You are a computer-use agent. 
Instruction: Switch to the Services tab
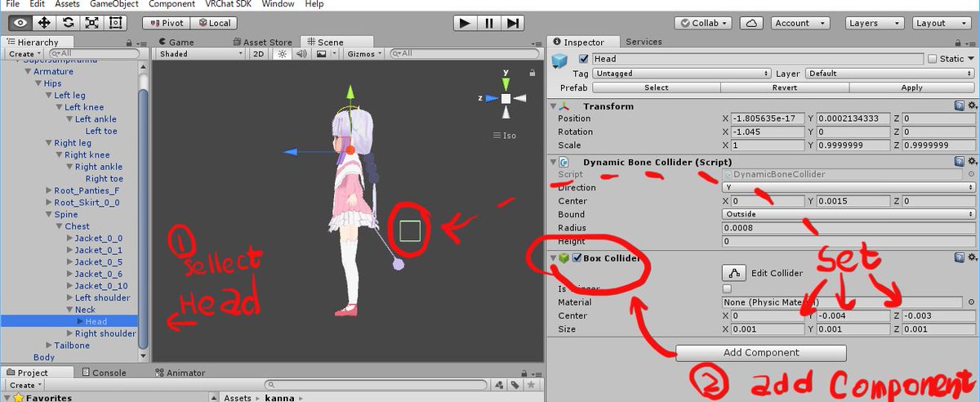[644, 42]
